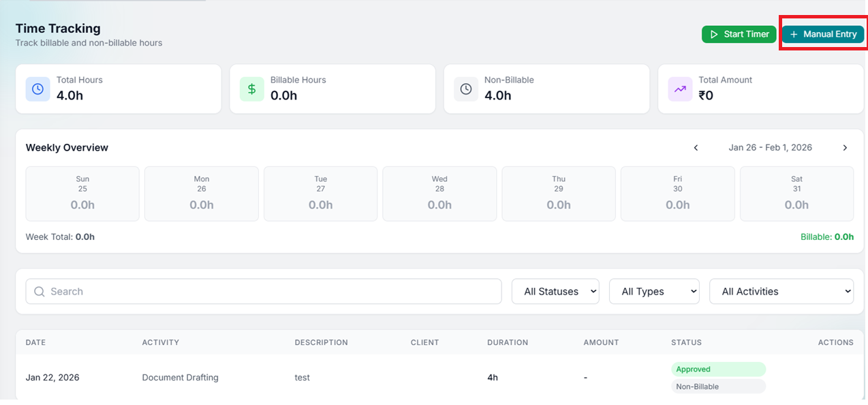Click the Start Timer button
Image resolution: width=868 pixels, height=405 pixels.
coord(739,34)
